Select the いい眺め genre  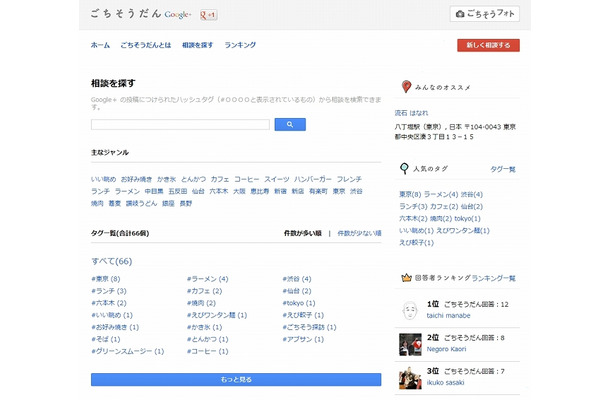click(103, 179)
